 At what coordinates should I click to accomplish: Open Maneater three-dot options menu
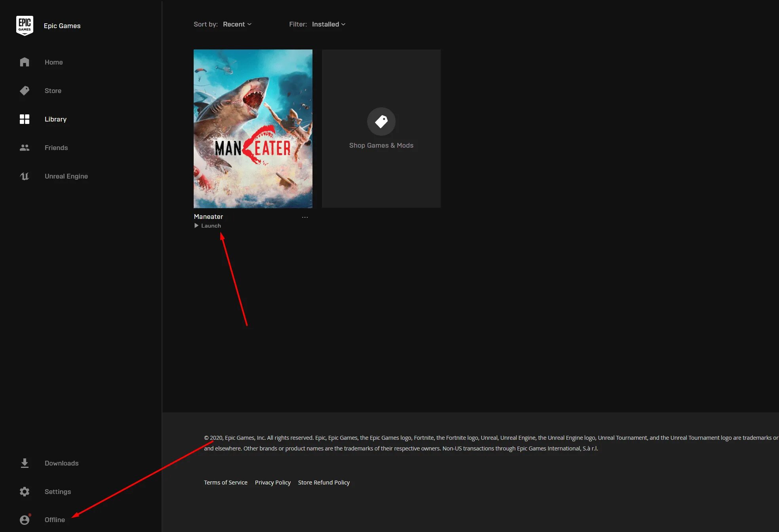305,217
